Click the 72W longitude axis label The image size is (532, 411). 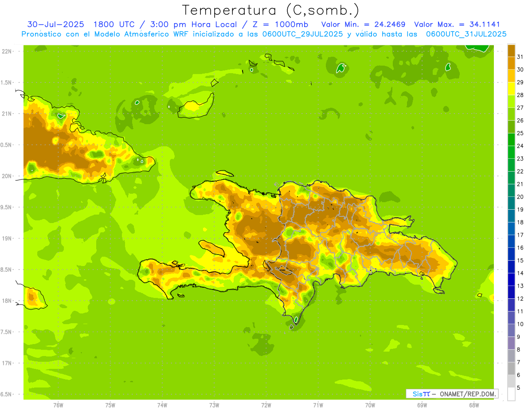[266, 405]
